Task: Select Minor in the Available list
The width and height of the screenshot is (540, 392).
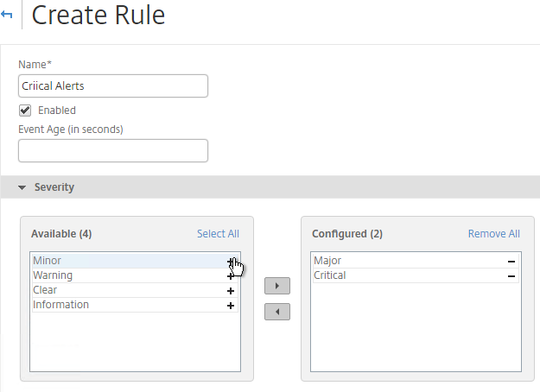Action: (x=135, y=261)
